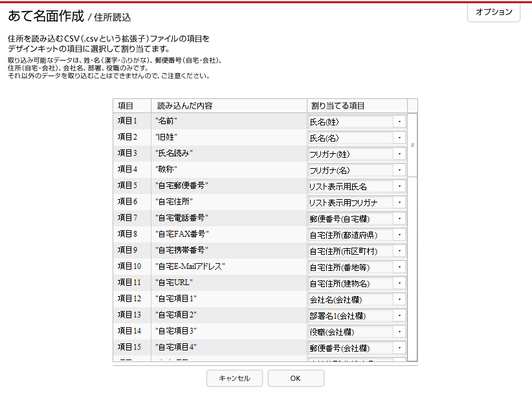Image resolution: width=532 pixels, height=397 pixels.
Task: Click the キャンセル button
Action: pos(234,378)
